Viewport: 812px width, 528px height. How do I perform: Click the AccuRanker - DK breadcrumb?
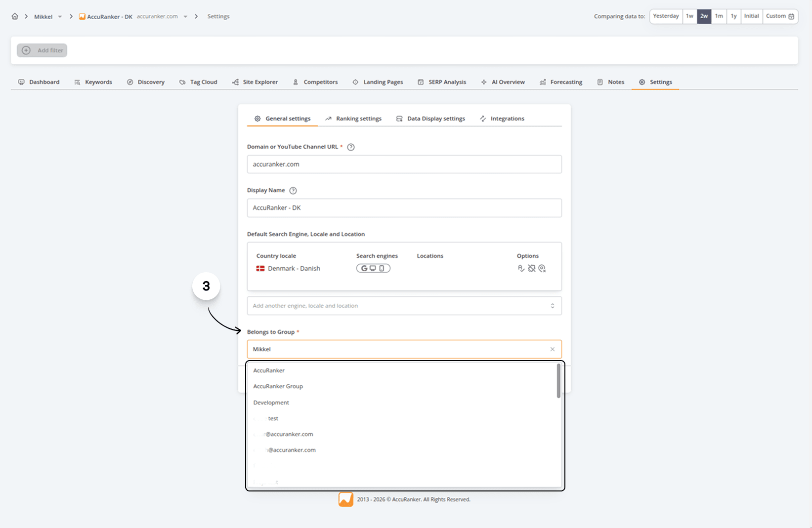click(x=105, y=17)
